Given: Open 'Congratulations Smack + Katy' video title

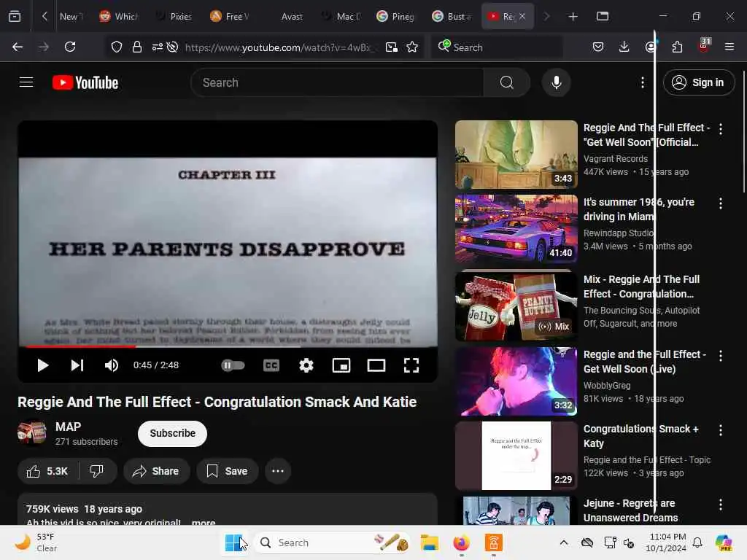Looking at the screenshot, I should pos(640,436).
